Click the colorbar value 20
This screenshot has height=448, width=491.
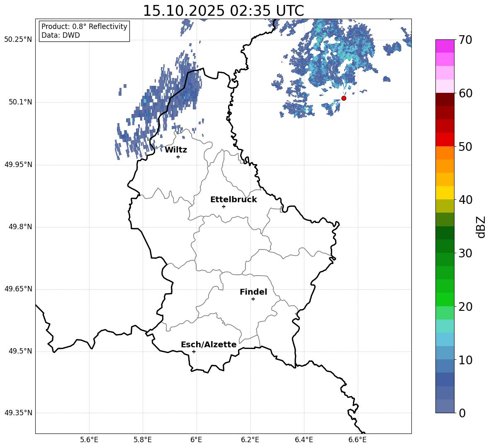(465, 307)
